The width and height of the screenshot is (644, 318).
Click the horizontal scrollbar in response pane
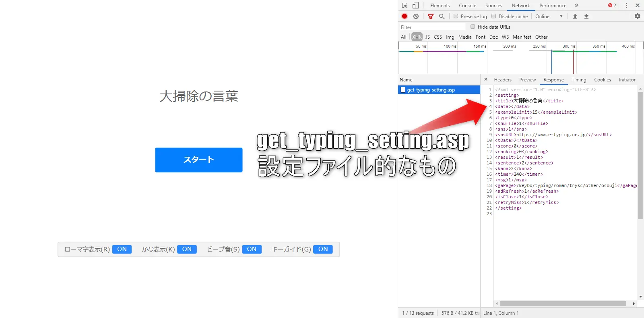tap(563, 303)
